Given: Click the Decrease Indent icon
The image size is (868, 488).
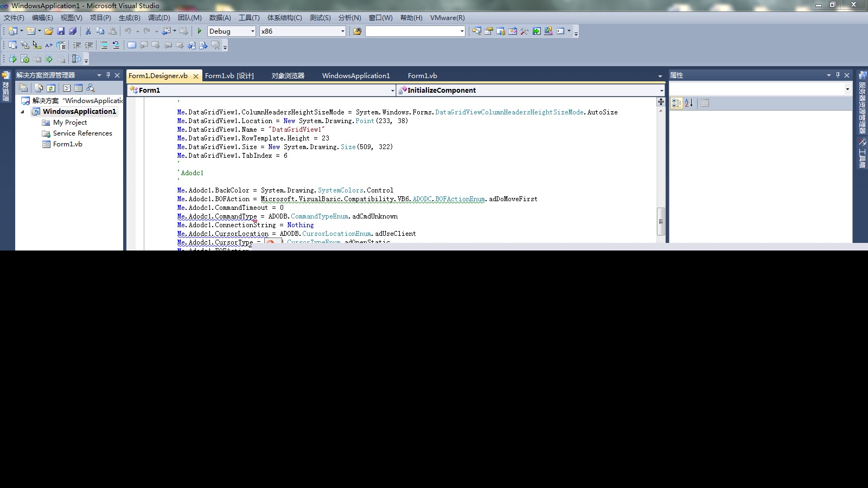Looking at the screenshot, I should (77, 46).
